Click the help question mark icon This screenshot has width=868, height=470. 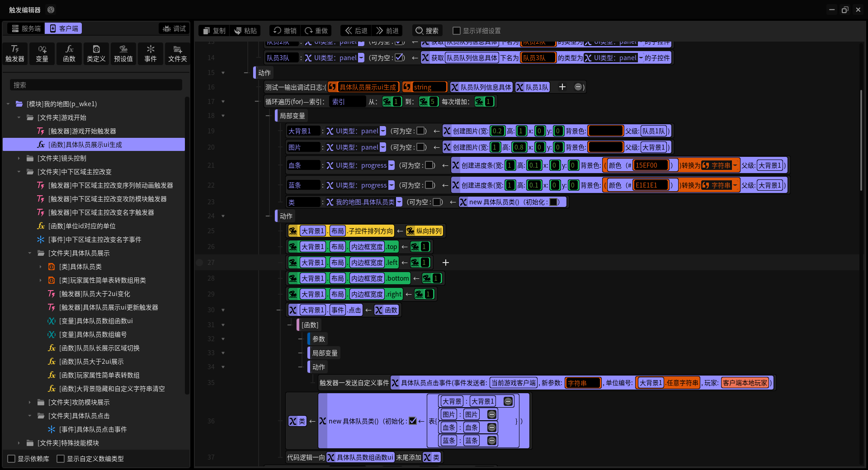click(51, 10)
